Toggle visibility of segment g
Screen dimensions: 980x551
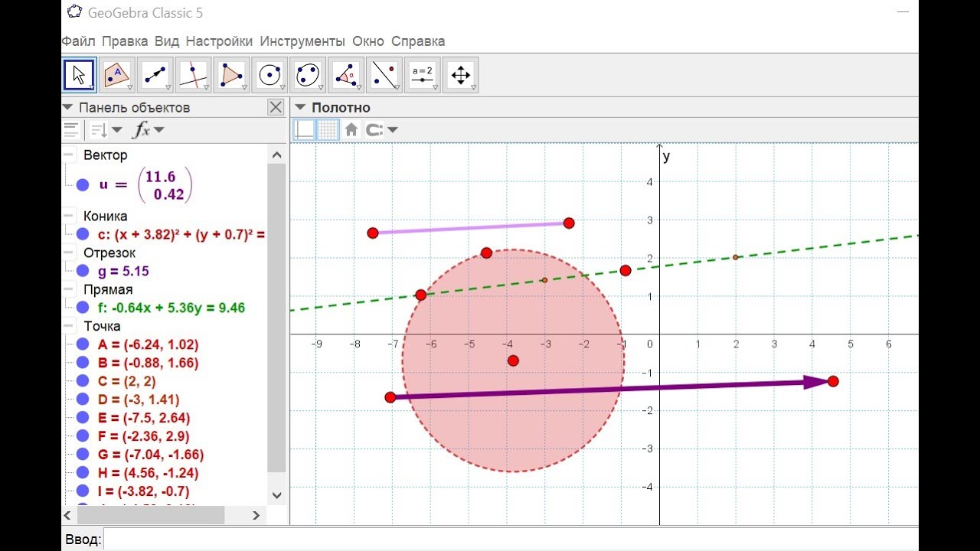[x=83, y=271]
